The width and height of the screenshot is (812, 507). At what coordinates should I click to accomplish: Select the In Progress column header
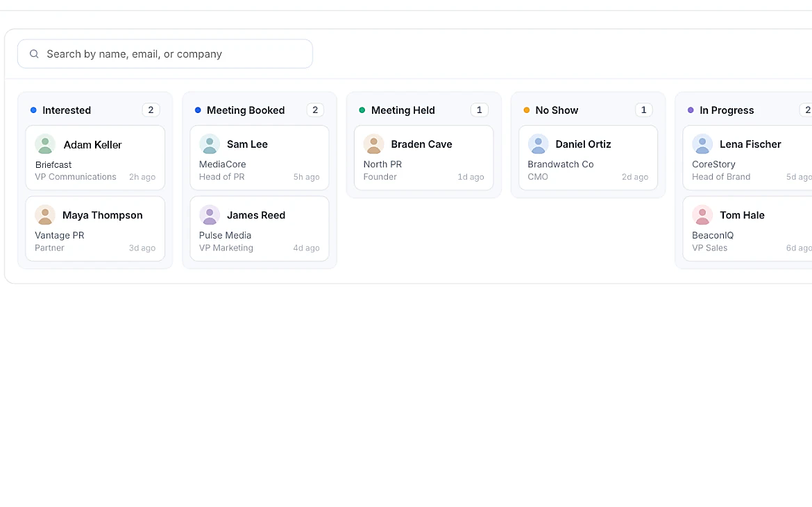[727, 110]
